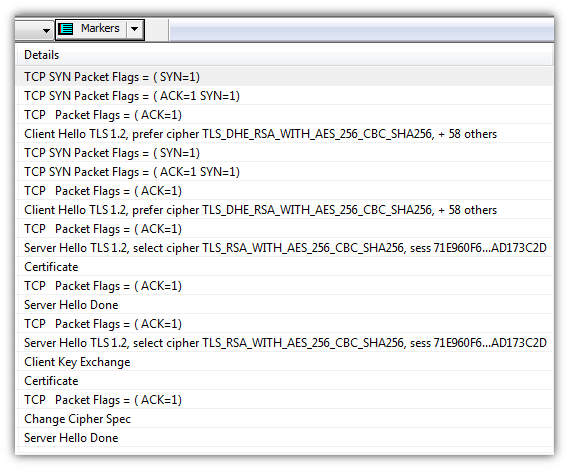Select the first TCP SYN (SYN=1) row
Viewport: 569px width, 470px height.
(x=284, y=77)
